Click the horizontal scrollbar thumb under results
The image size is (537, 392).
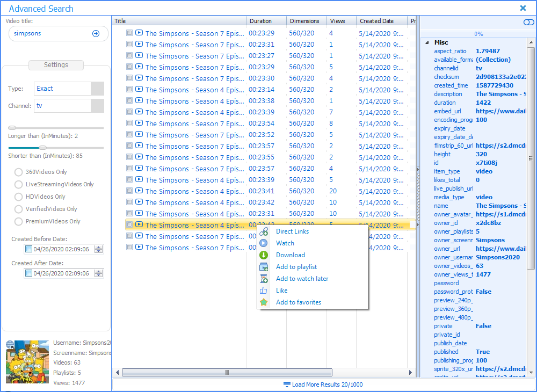pyautogui.click(x=227, y=372)
